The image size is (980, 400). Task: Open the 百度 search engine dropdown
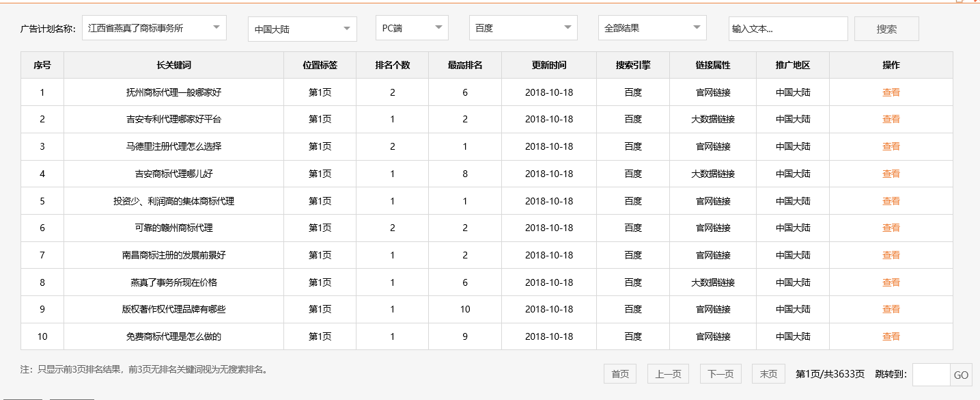coord(522,29)
